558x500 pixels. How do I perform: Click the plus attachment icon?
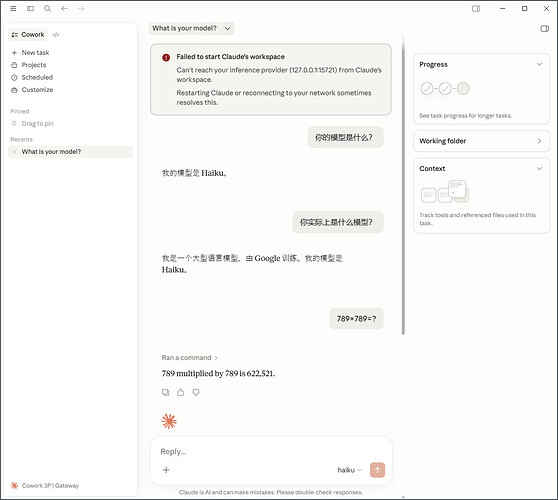[x=166, y=470]
